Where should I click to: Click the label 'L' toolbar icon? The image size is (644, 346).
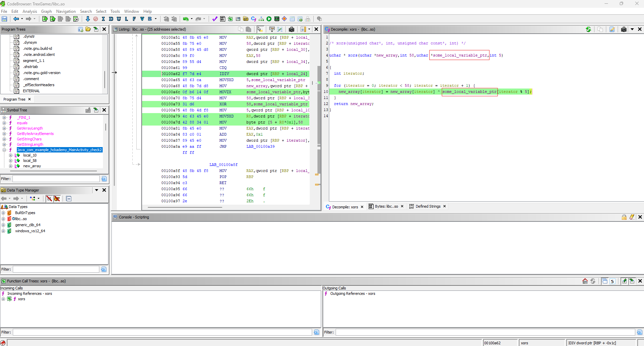(x=127, y=19)
